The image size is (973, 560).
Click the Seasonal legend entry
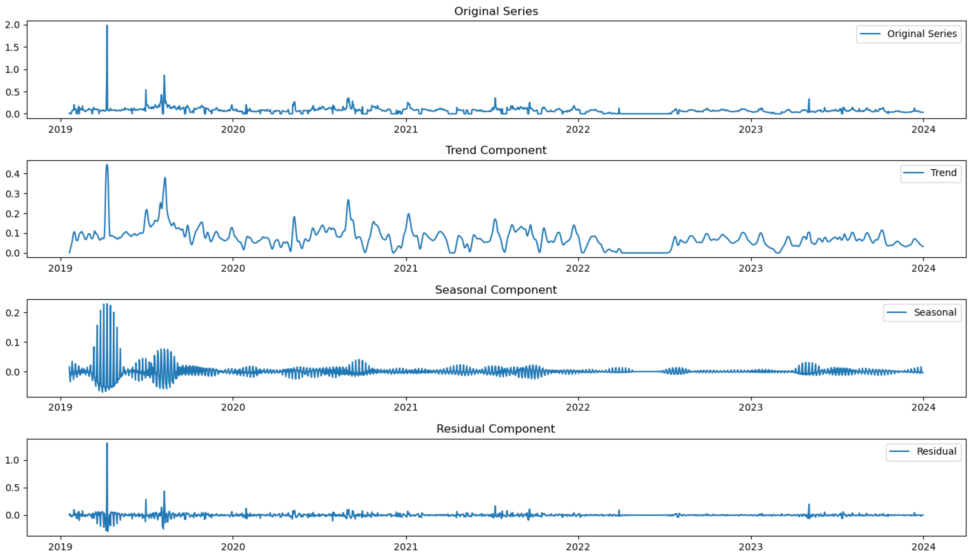935,312
